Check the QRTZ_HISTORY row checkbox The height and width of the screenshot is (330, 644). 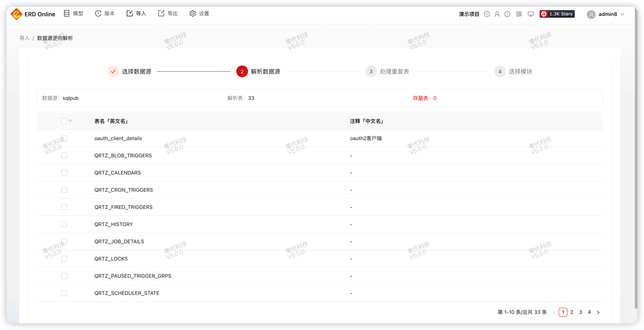pos(64,224)
